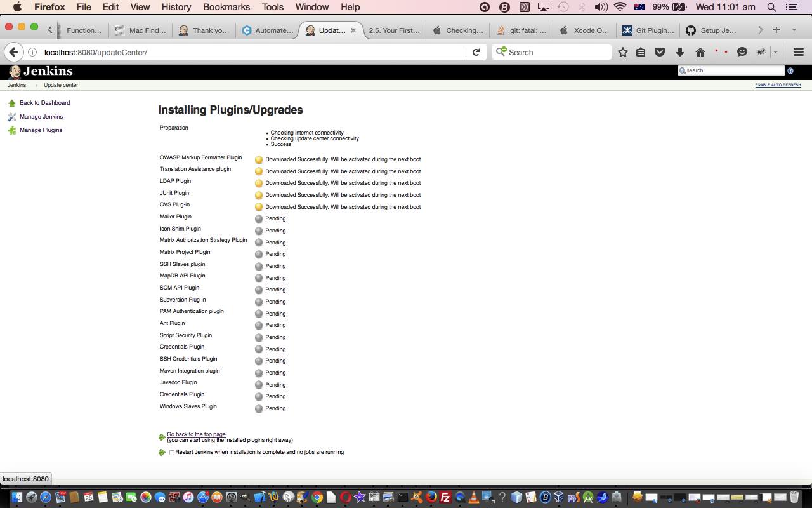Click the Wi-Fi status icon
This screenshot has width=812, height=508.
click(620, 7)
